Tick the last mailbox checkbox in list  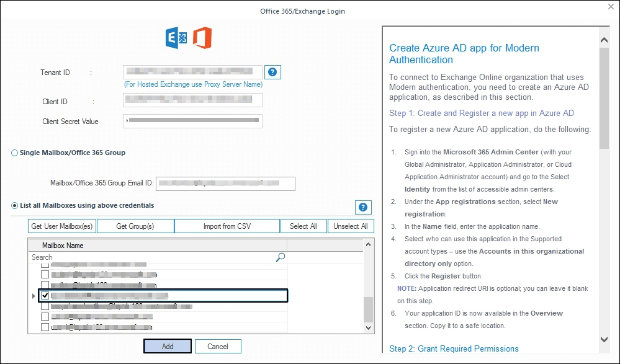45,327
